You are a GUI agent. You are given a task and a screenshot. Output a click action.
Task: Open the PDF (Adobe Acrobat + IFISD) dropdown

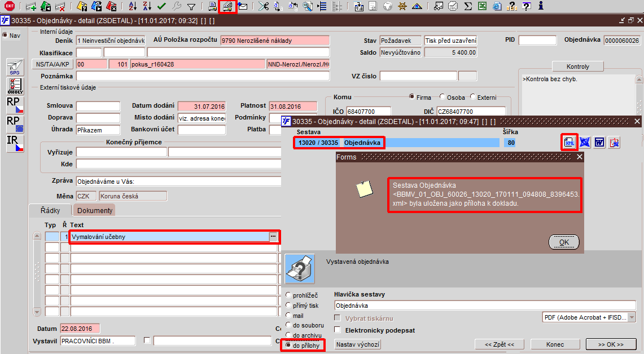click(x=632, y=317)
